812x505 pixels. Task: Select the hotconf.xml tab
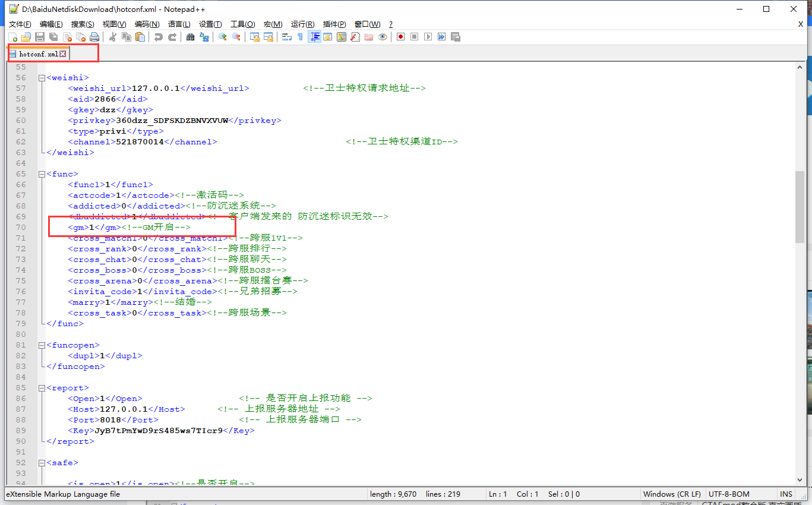39,53
